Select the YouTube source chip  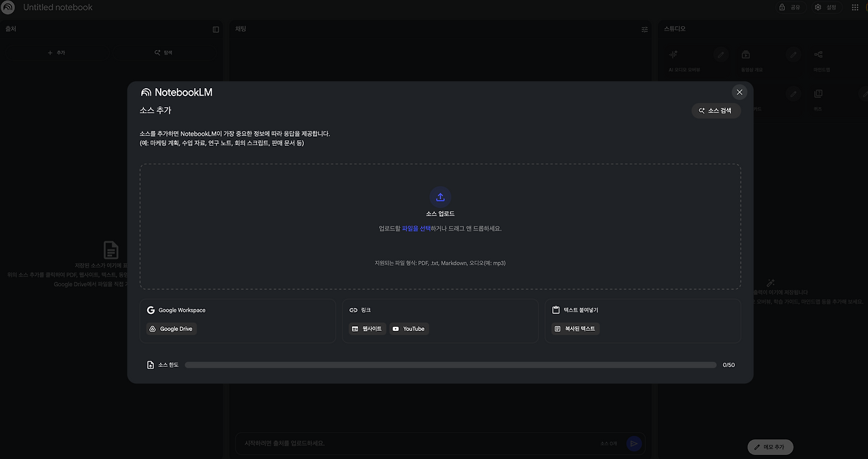point(409,329)
